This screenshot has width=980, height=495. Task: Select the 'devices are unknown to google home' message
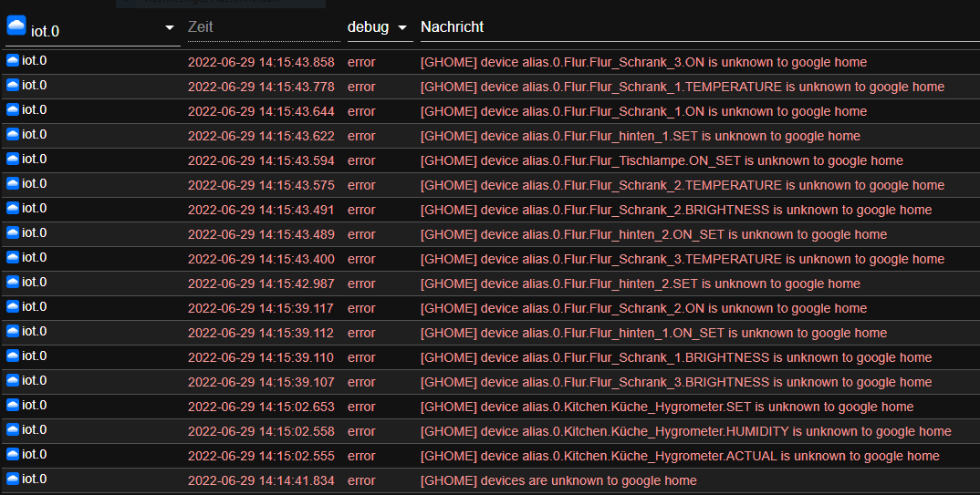coord(558,480)
